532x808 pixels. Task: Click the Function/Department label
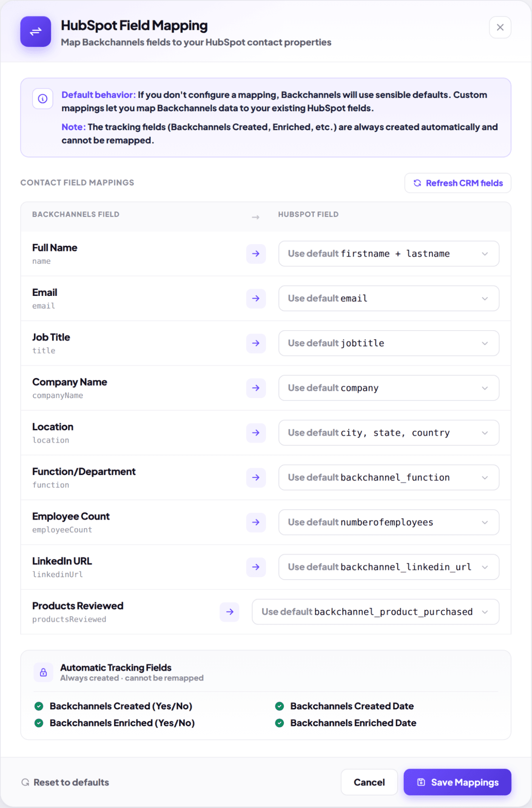pos(84,472)
